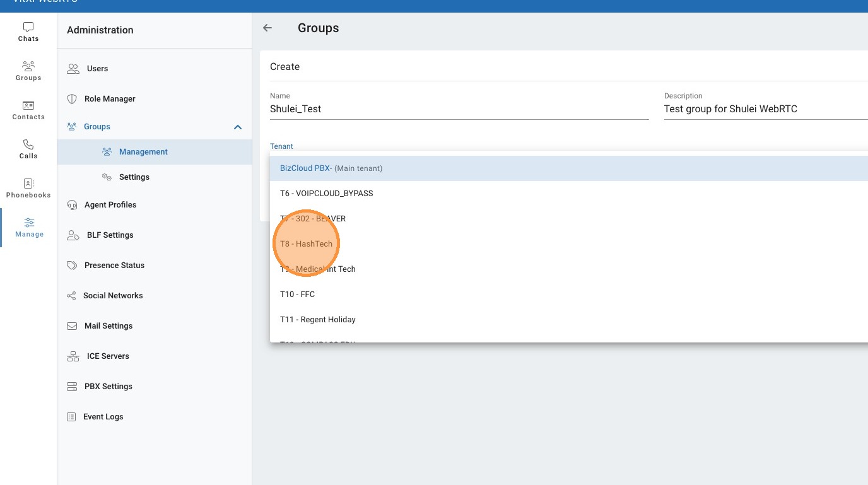This screenshot has width=868, height=485.
Task: Open Settings under Groups
Action: 134,177
